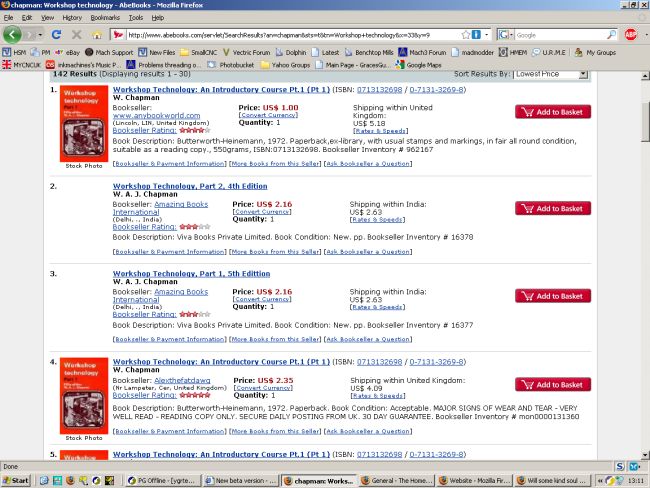Open the My Groups bookmark

point(595,53)
